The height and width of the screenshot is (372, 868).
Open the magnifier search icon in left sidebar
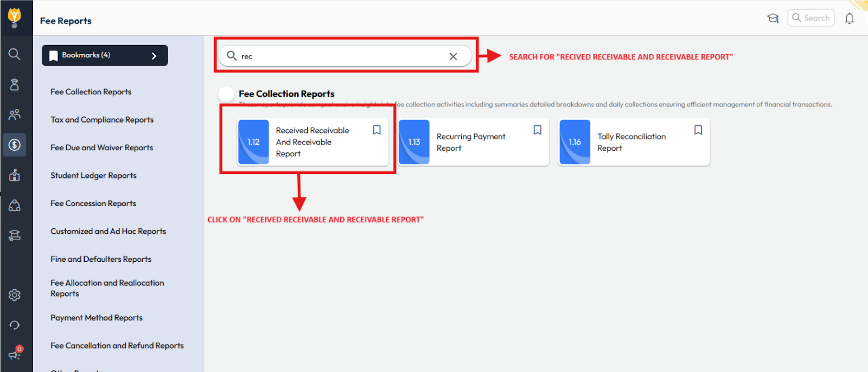pyautogui.click(x=15, y=54)
